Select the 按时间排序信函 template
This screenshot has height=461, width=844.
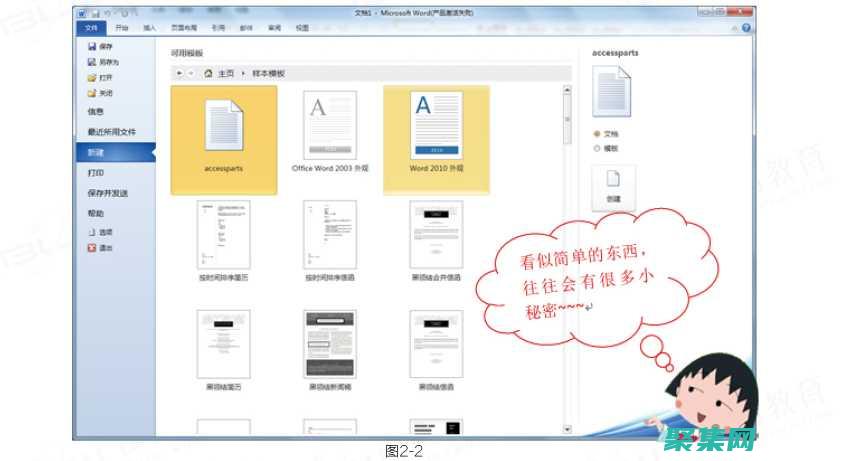(330, 241)
